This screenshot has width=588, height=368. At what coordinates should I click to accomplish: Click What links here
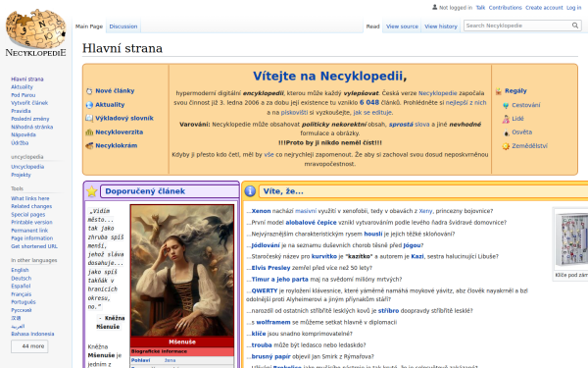[x=30, y=198]
